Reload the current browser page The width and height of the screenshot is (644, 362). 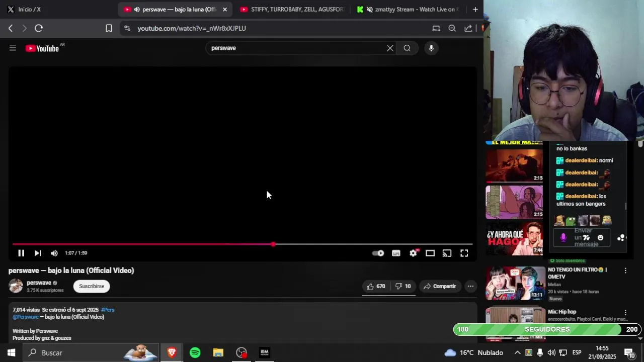coord(39,29)
